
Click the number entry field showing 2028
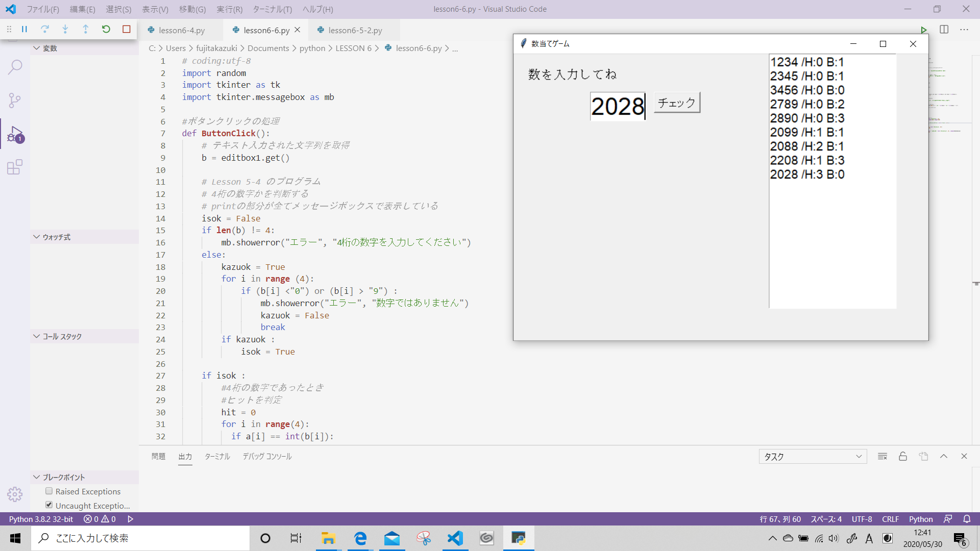617,106
